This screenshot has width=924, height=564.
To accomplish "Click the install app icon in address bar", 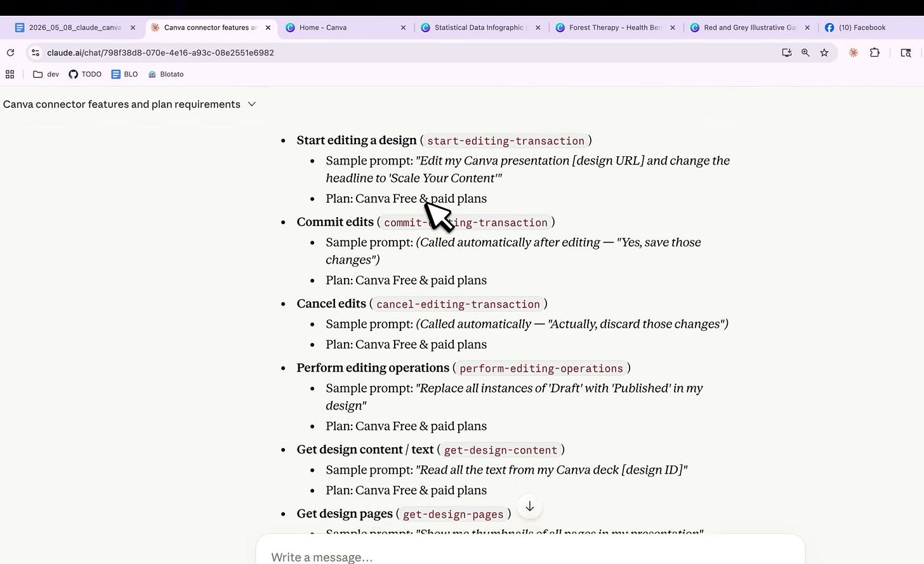I will coord(787,53).
